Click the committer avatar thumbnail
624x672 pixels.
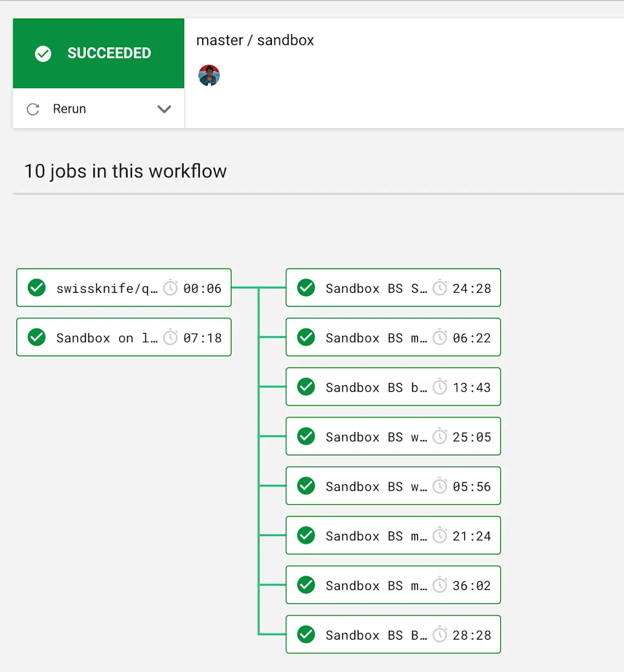coord(209,75)
